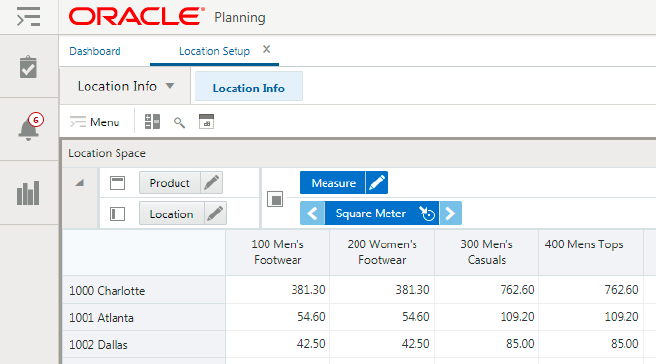
Task: Toggle the Product column axis icon
Action: point(118,183)
